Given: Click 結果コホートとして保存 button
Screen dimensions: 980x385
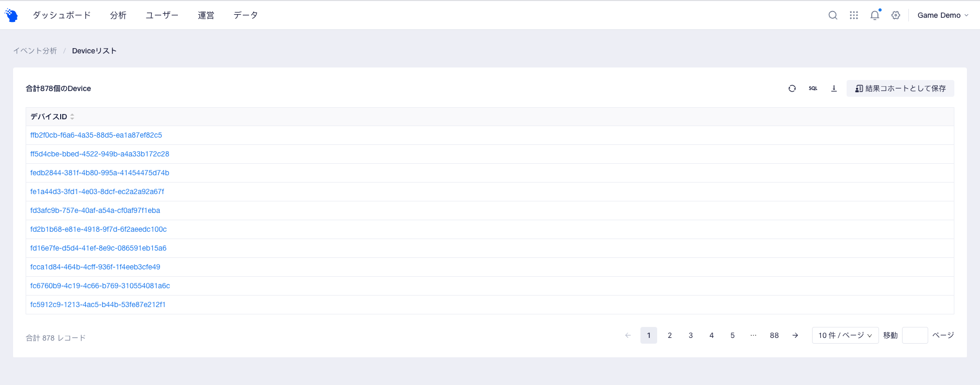Looking at the screenshot, I should pos(900,88).
